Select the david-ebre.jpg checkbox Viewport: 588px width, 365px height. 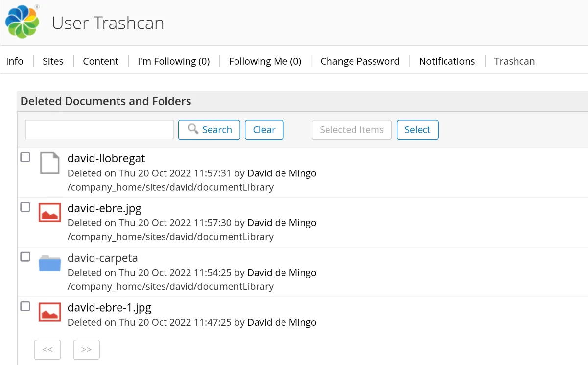(x=25, y=207)
